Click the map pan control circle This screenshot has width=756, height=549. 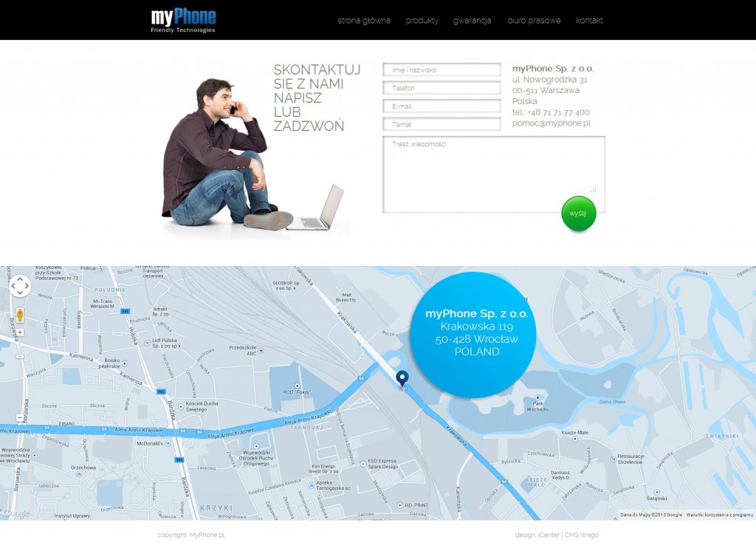coord(20,286)
